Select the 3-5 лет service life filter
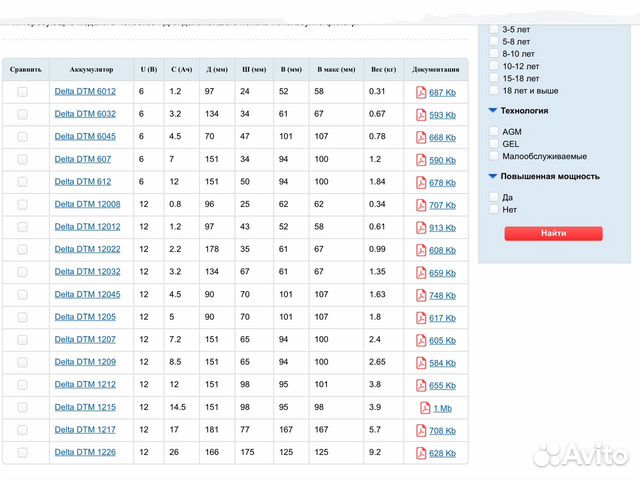This screenshot has height=480, width=640. pyautogui.click(x=494, y=29)
